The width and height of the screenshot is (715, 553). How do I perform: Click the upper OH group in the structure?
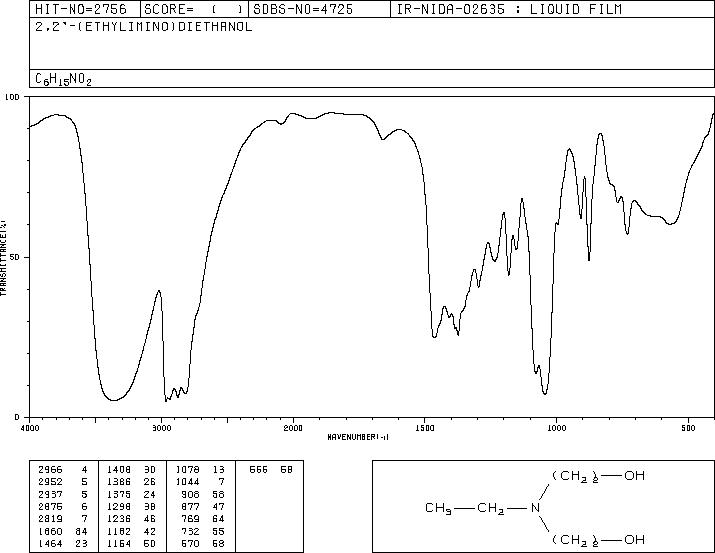634,476
